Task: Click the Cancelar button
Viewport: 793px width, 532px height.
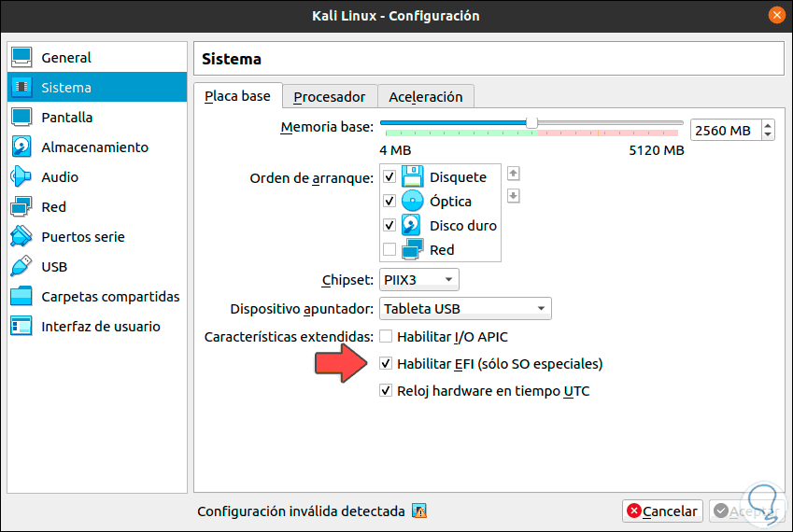Action: 662,511
